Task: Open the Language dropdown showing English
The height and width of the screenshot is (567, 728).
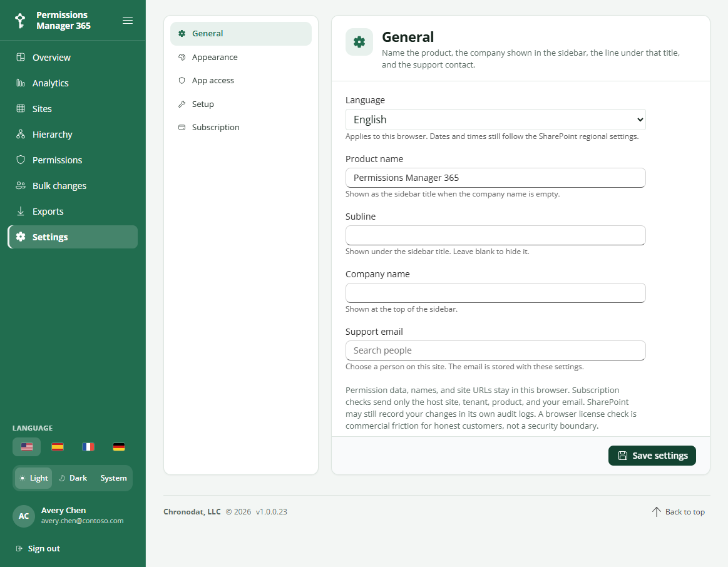Action: [495, 120]
